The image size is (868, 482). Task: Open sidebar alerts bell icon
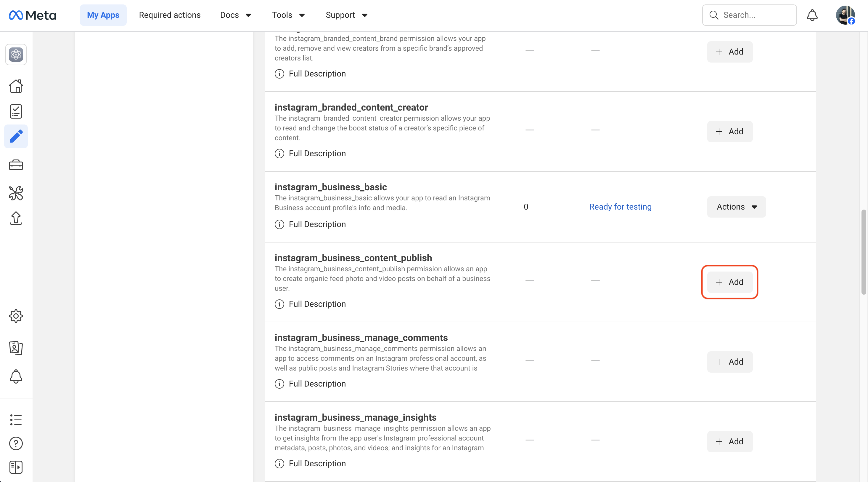tap(16, 376)
